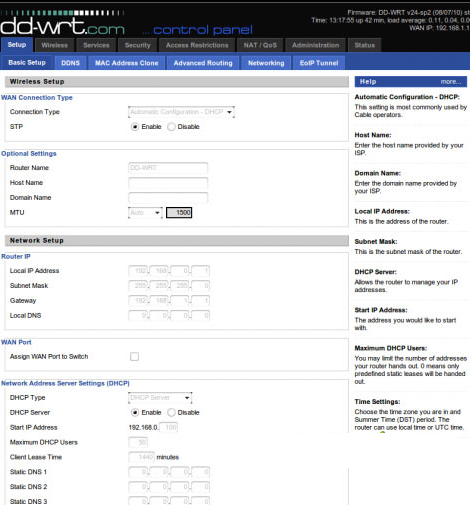Go to the DDNS sub-tab
The width and height of the screenshot is (470, 513).
(x=71, y=63)
